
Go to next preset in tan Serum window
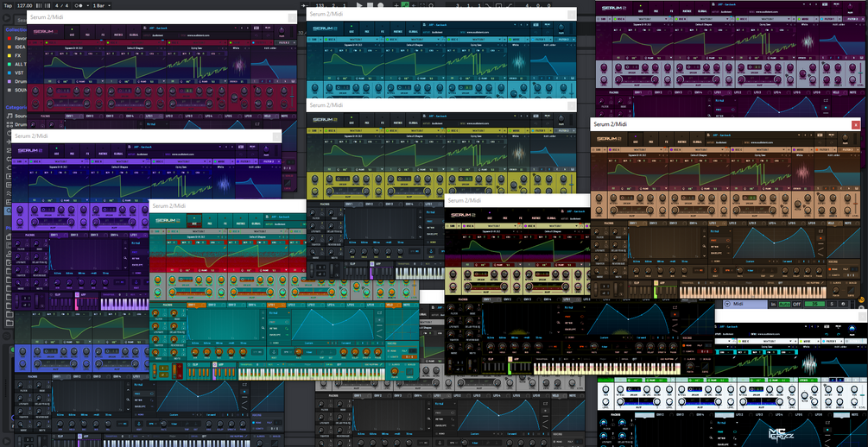(x=811, y=135)
